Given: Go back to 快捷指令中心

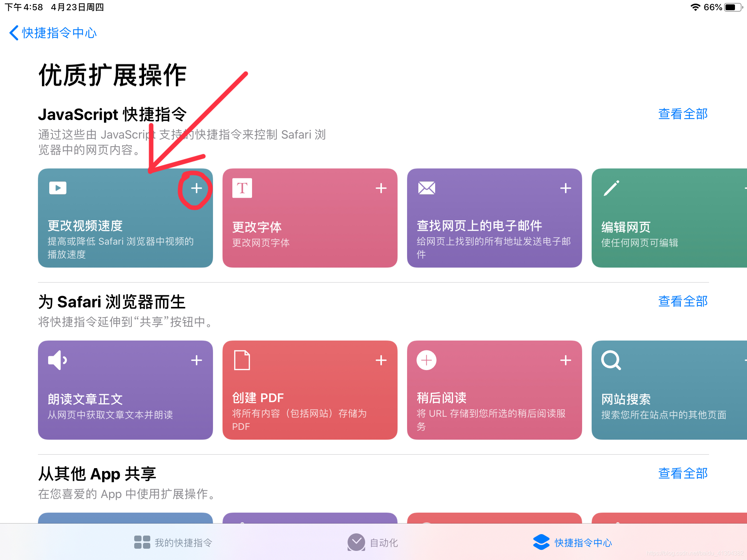Looking at the screenshot, I should (x=53, y=33).
